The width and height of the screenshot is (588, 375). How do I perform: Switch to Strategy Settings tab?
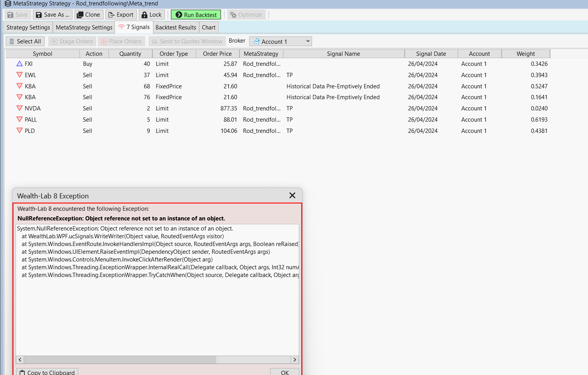[28, 28]
